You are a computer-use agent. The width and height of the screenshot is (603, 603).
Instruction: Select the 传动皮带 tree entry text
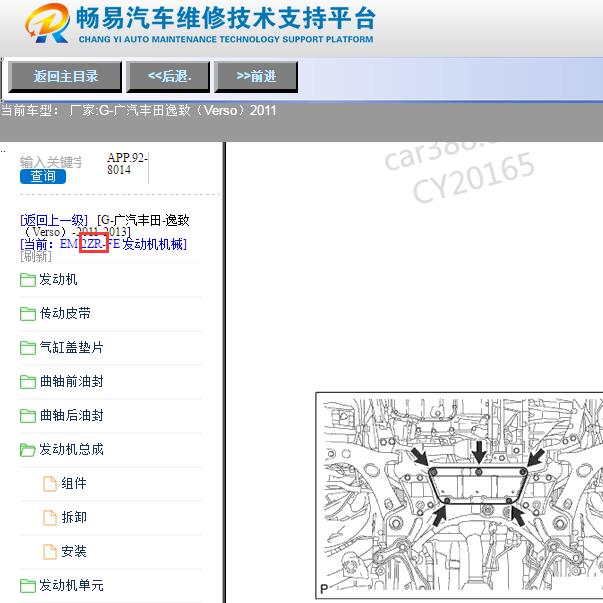pyautogui.click(x=65, y=313)
